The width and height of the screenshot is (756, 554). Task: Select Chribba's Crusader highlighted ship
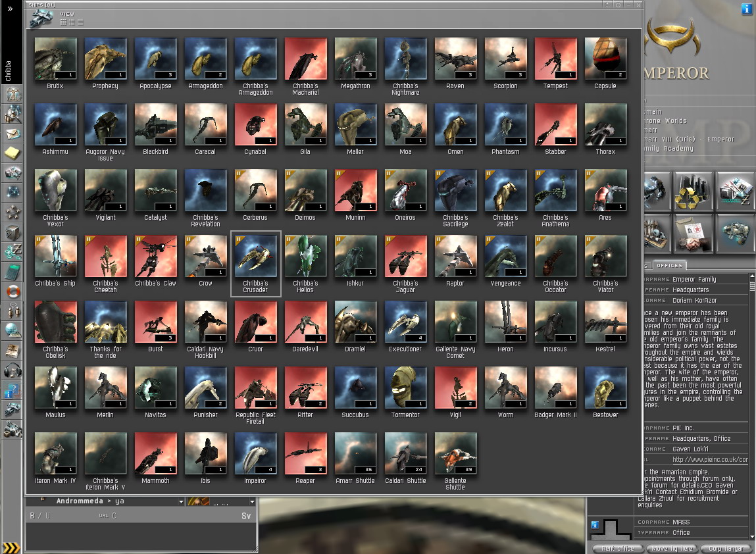255,257
